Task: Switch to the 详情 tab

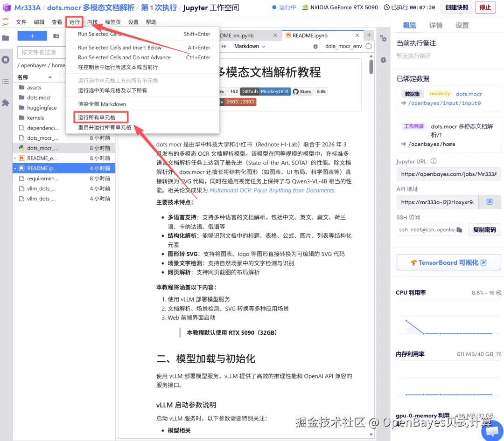Action: [x=435, y=25]
